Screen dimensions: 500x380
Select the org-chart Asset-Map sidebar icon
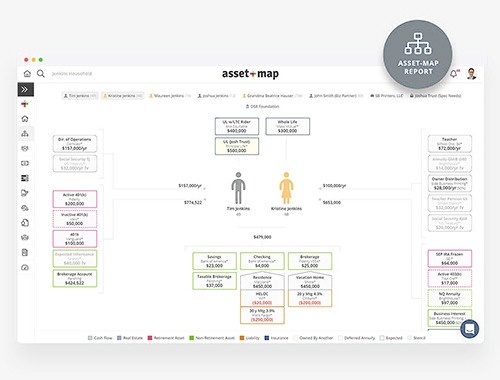(25, 134)
